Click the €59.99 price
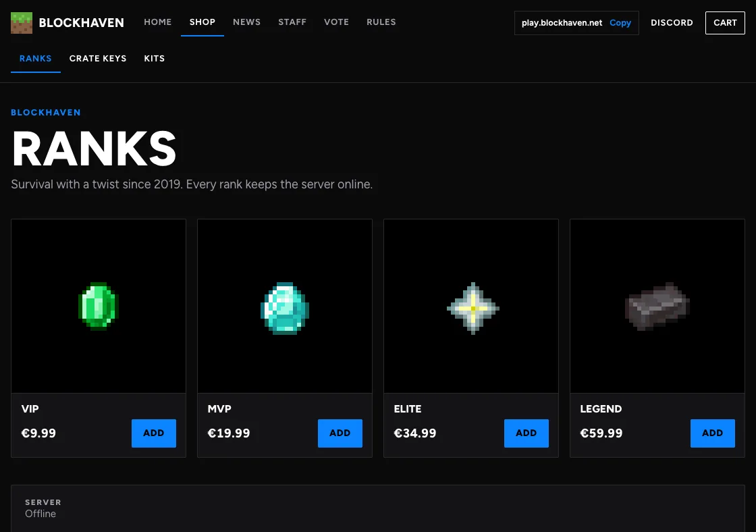This screenshot has height=532, width=756. tap(601, 433)
